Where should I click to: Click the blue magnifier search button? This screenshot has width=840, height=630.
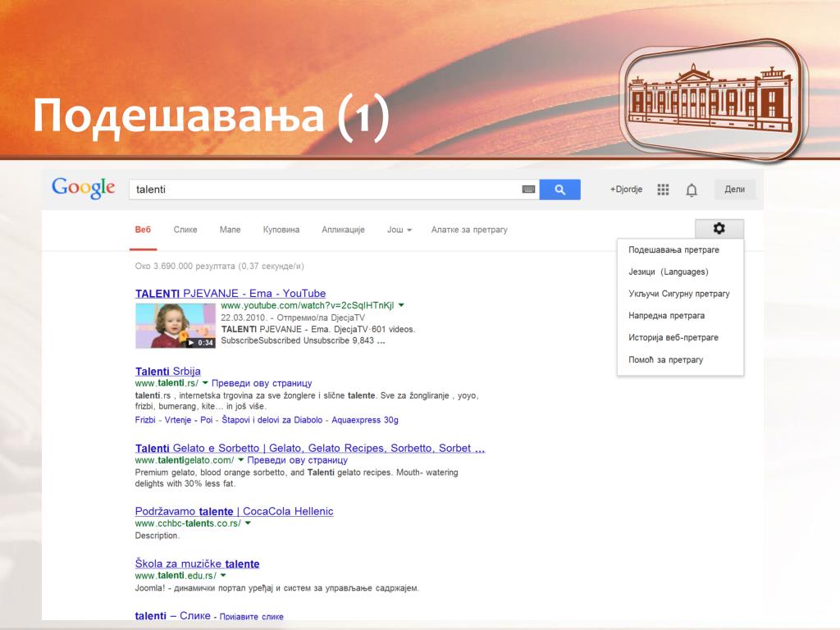(x=559, y=189)
